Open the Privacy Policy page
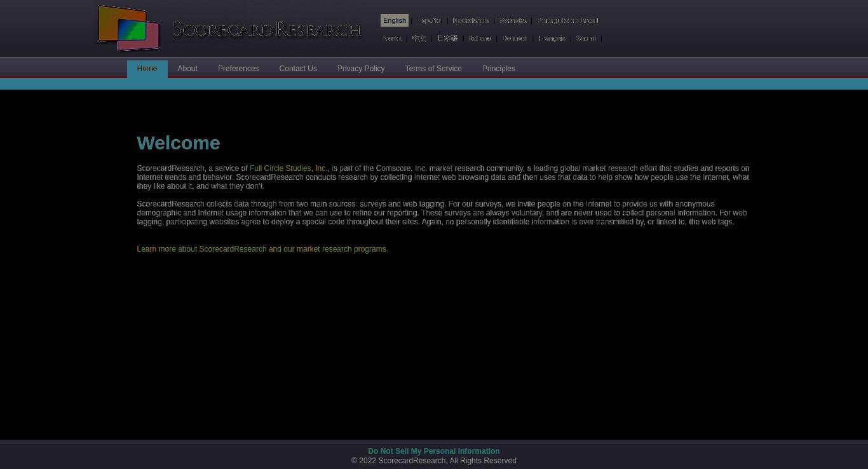Viewport: 868px width, 469px height. coord(361,69)
